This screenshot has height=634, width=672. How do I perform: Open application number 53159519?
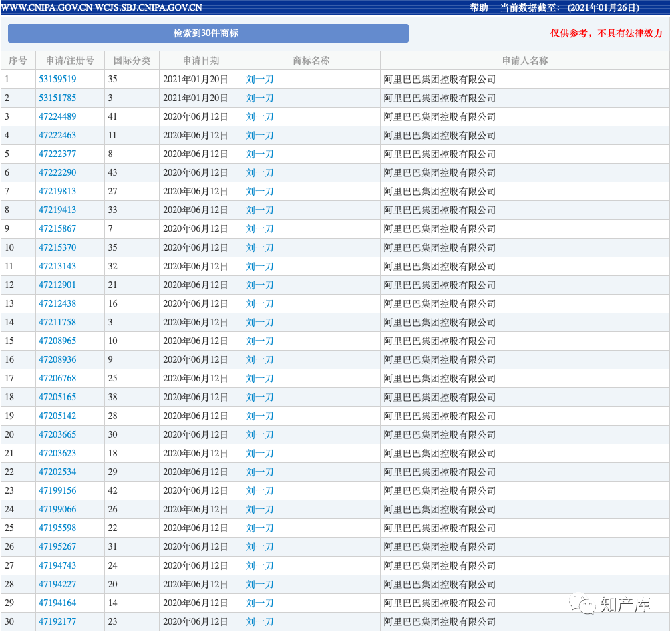57,79
